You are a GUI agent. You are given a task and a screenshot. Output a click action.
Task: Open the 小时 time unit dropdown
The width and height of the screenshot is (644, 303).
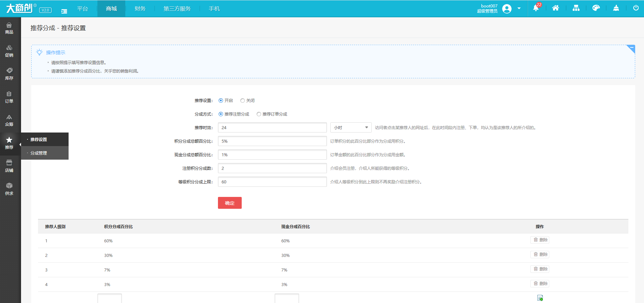tap(351, 128)
